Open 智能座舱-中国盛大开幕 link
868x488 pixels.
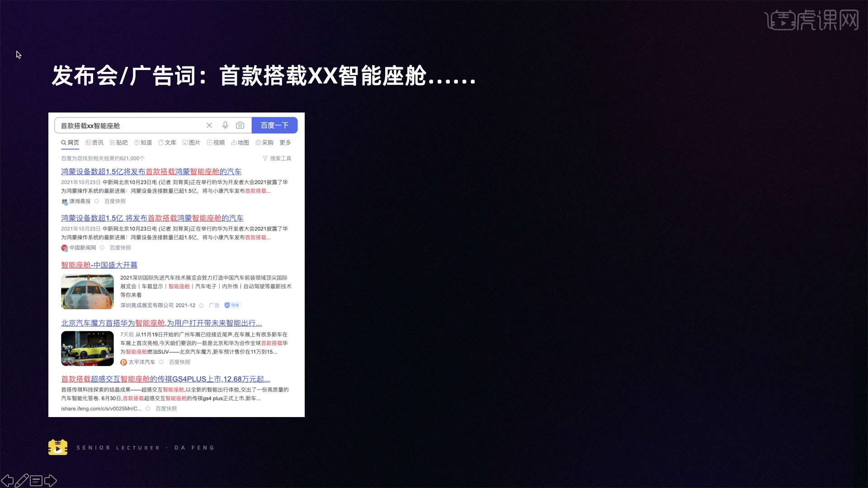(99, 265)
